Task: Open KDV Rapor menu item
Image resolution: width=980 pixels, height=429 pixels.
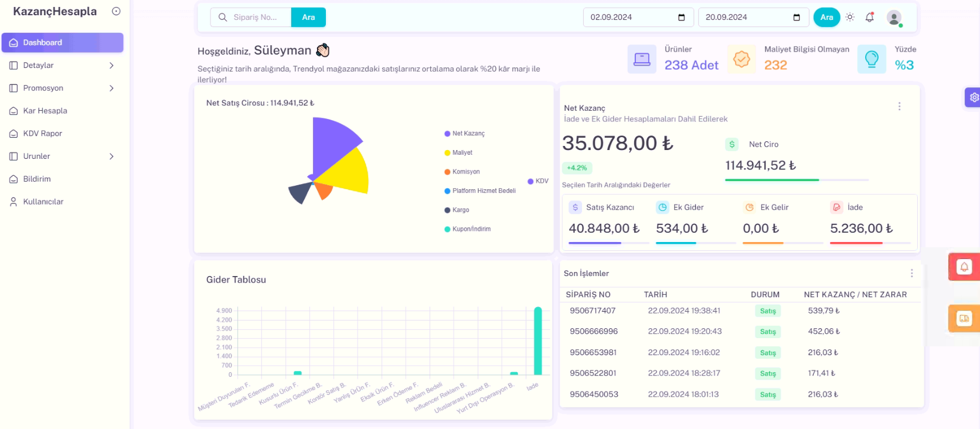Action: (x=62, y=134)
